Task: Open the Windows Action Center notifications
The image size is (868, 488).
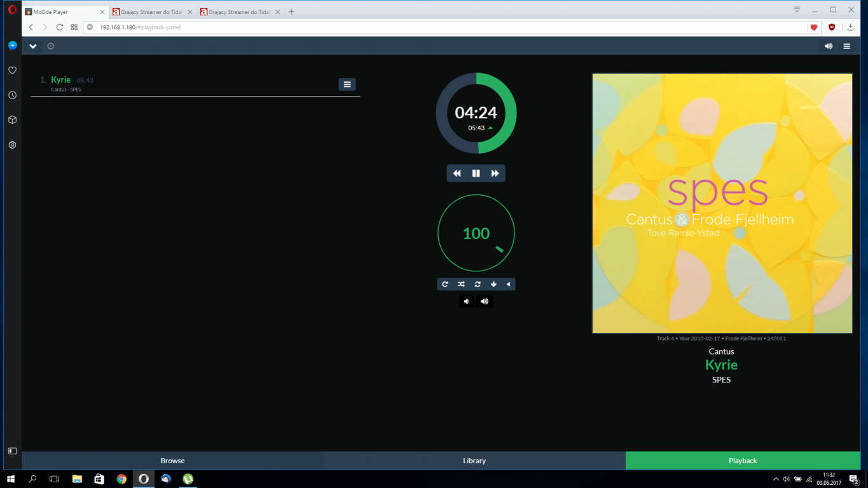Action: pyautogui.click(x=855, y=479)
